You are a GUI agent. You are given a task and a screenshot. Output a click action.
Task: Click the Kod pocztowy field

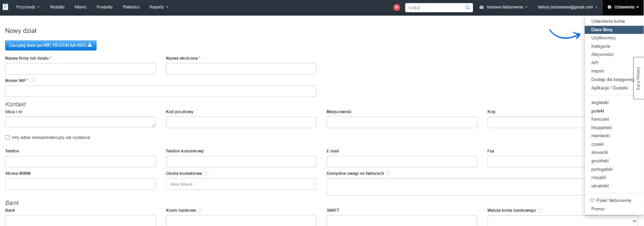pyautogui.click(x=241, y=122)
